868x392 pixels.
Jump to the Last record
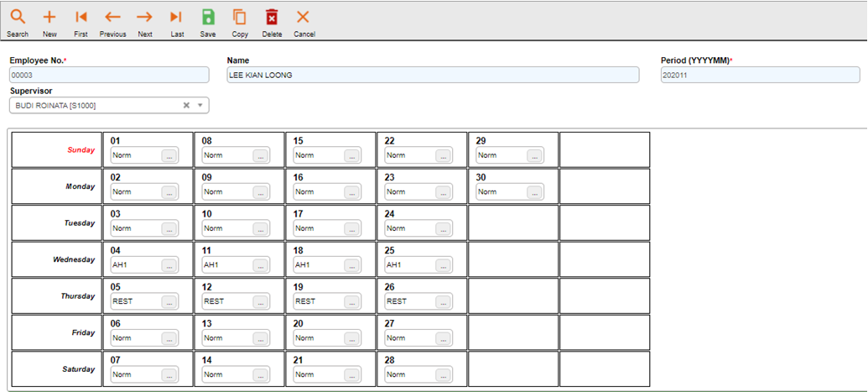(x=176, y=18)
